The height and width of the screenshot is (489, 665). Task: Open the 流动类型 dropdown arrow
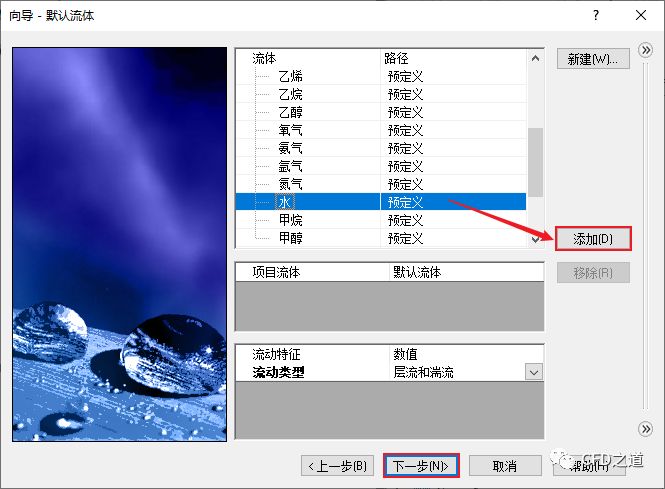pyautogui.click(x=534, y=372)
